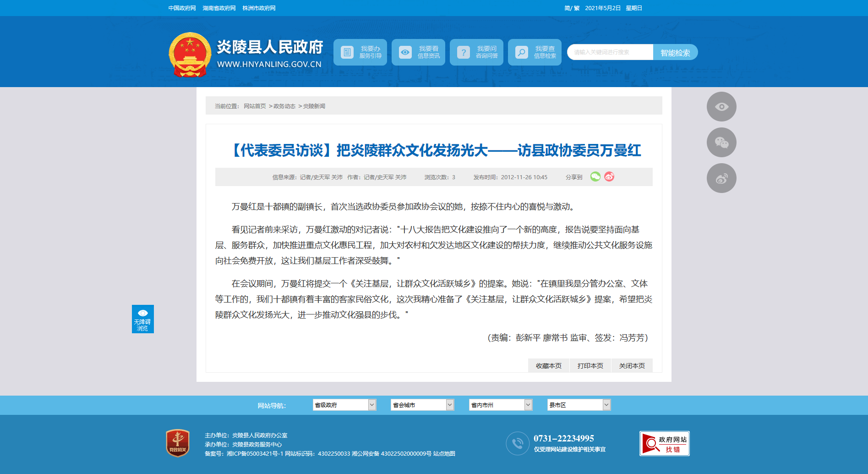Open the 我要办 服务引导 menu item
This screenshot has width=868, height=474.
coord(360,52)
